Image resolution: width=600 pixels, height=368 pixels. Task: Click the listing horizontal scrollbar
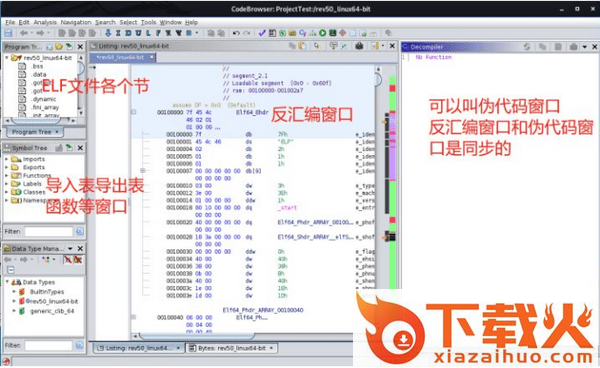coord(196,336)
